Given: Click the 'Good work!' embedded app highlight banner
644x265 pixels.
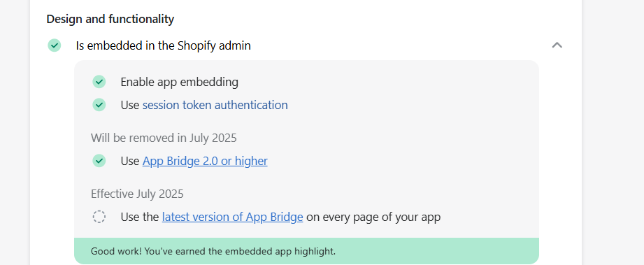Looking at the screenshot, I should click(306, 251).
